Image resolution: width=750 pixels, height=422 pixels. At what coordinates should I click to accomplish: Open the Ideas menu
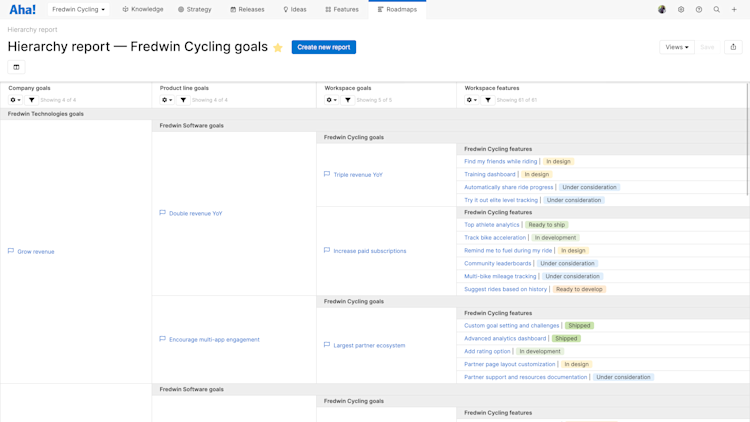click(x=295, y=10)
